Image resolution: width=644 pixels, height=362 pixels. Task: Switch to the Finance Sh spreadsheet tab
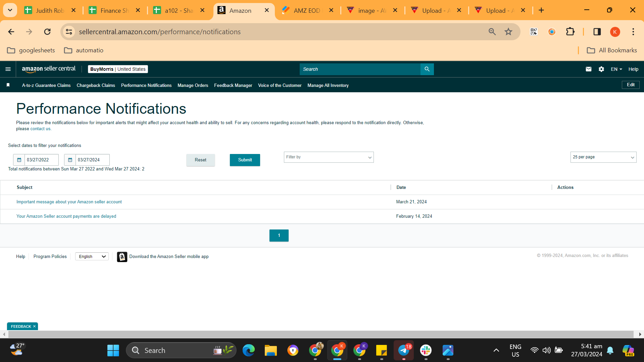[115, 10]
